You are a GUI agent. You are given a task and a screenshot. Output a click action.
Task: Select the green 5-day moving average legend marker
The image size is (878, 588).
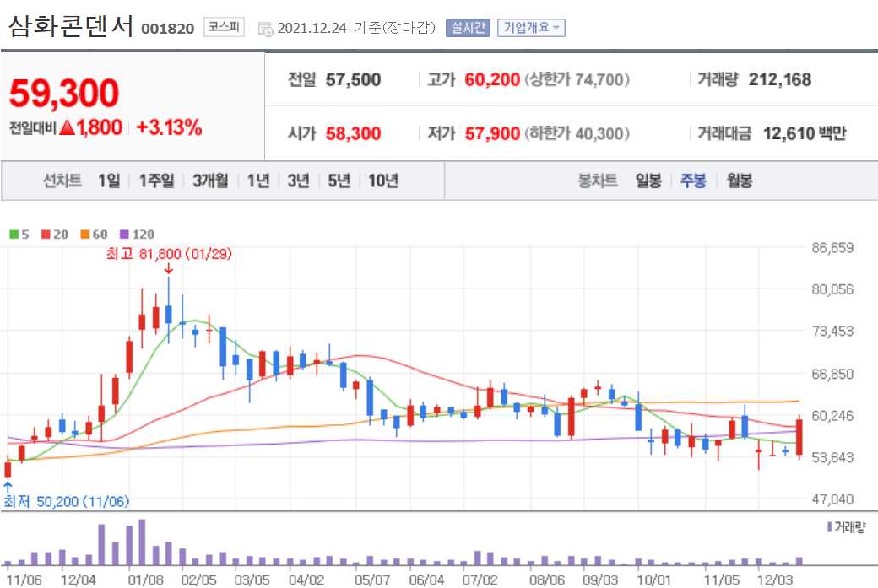pyautogui.click(x=13, y=235)
